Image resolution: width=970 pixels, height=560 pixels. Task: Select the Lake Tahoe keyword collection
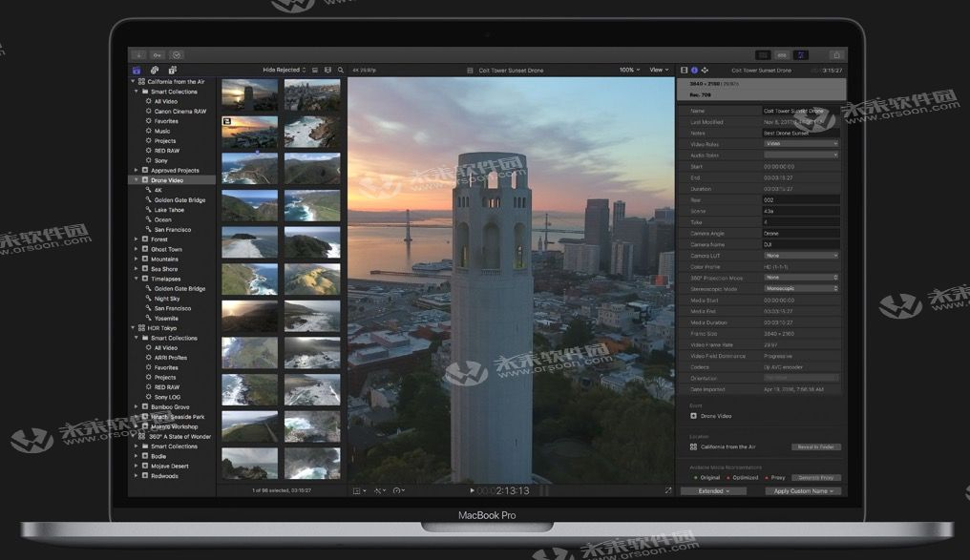tap(169, 210)
